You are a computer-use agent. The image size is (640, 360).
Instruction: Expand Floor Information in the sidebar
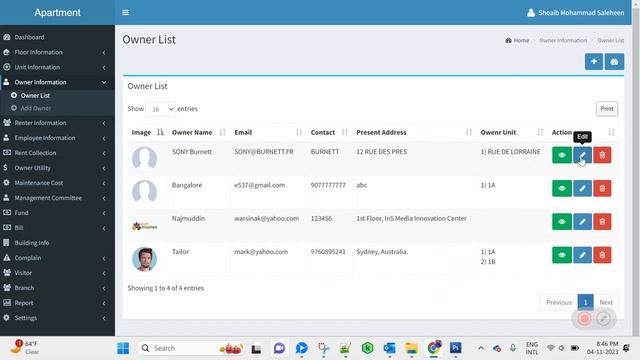(57, 52)
